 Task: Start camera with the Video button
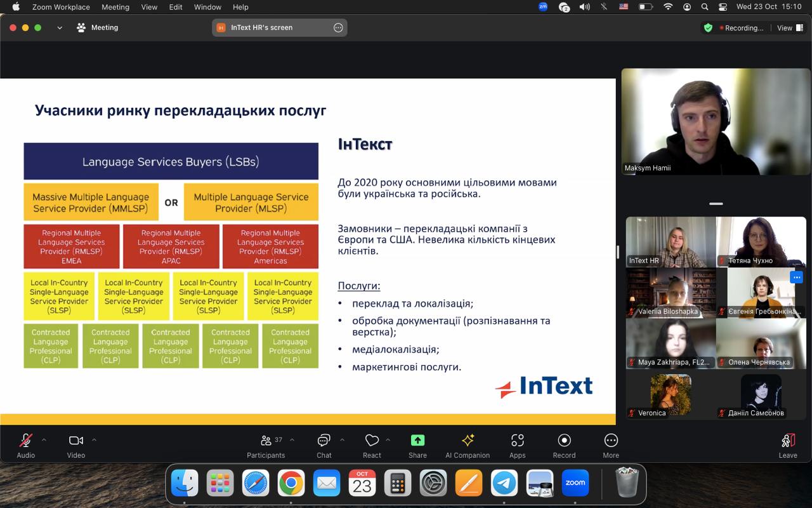pos(76,445)
